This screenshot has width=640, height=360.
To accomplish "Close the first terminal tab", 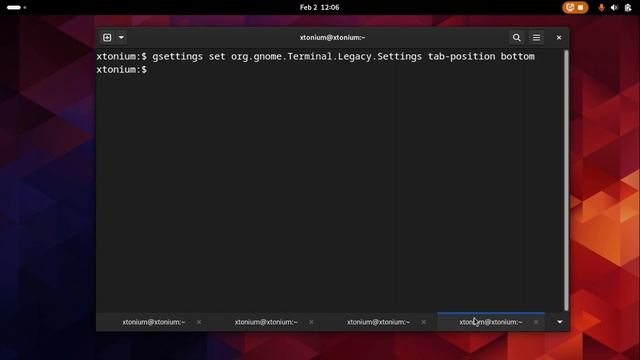I will [199, 322].
